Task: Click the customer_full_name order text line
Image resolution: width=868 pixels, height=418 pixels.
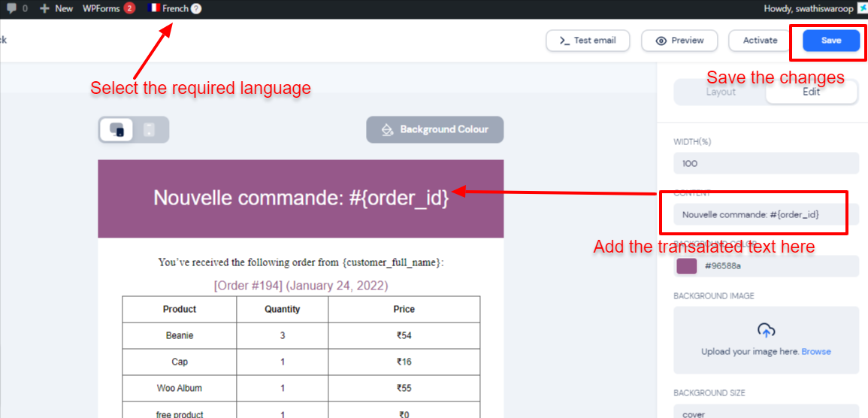Action: 301,262
